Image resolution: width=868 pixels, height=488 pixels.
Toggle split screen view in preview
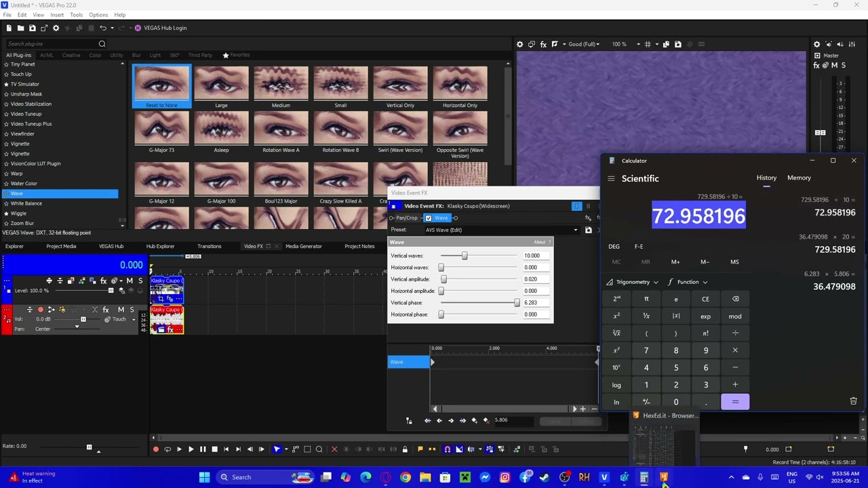pos(555,44)
